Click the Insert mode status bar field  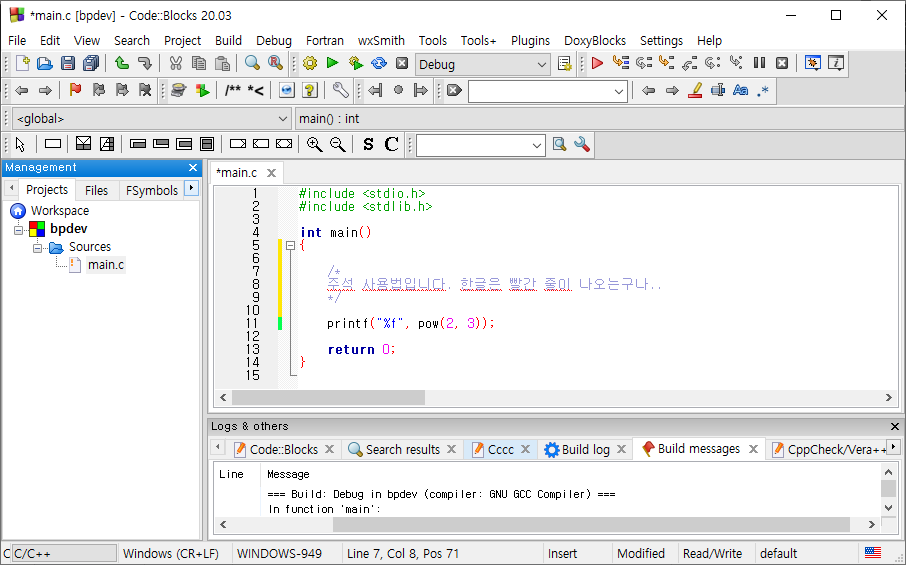pyautogui.click(x=562, y=553)
